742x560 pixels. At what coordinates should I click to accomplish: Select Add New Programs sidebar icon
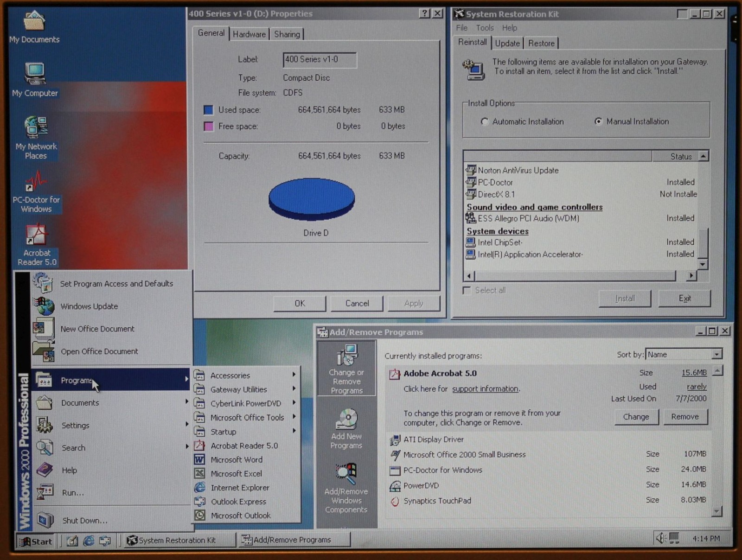(346, 429)
